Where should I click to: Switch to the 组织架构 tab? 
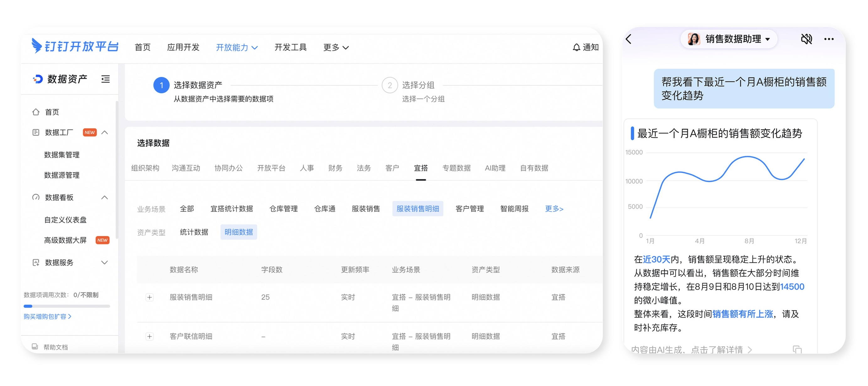pyautogui.click(x=145, y=168)
